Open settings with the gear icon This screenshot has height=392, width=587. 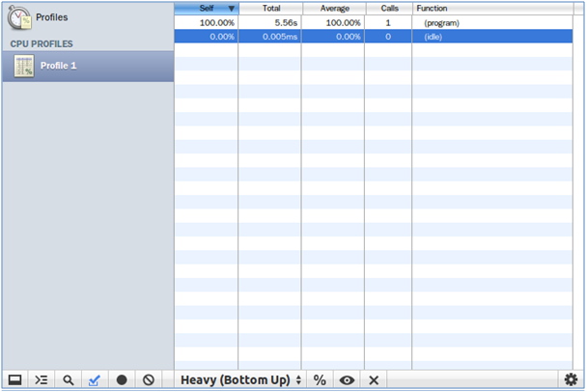click(x=571, y=379)
